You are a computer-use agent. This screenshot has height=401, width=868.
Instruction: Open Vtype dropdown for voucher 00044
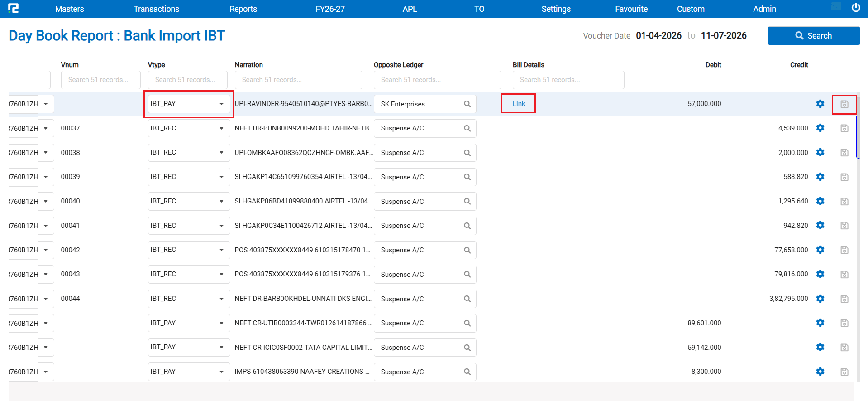click(x=189, y=299)
